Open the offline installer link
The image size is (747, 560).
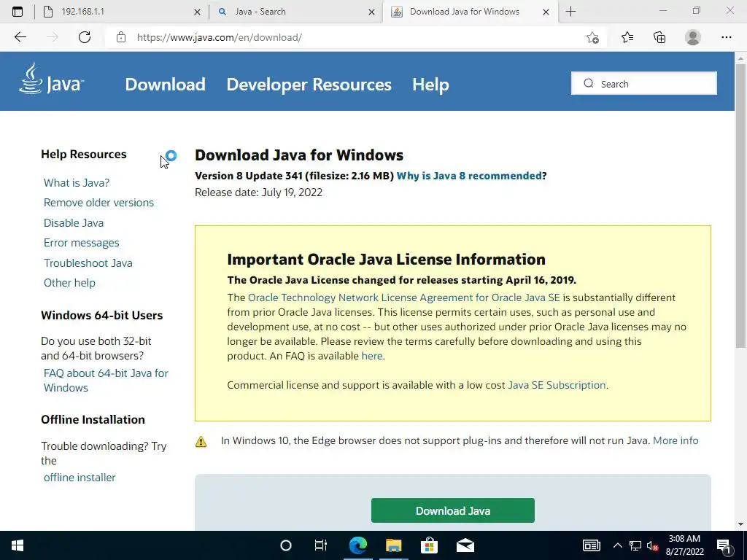coord(80,478)
